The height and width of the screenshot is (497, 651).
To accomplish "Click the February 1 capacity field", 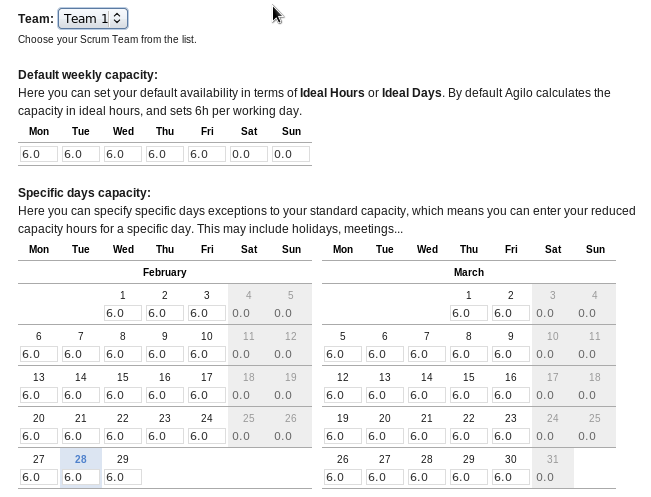I will (123, 313).
